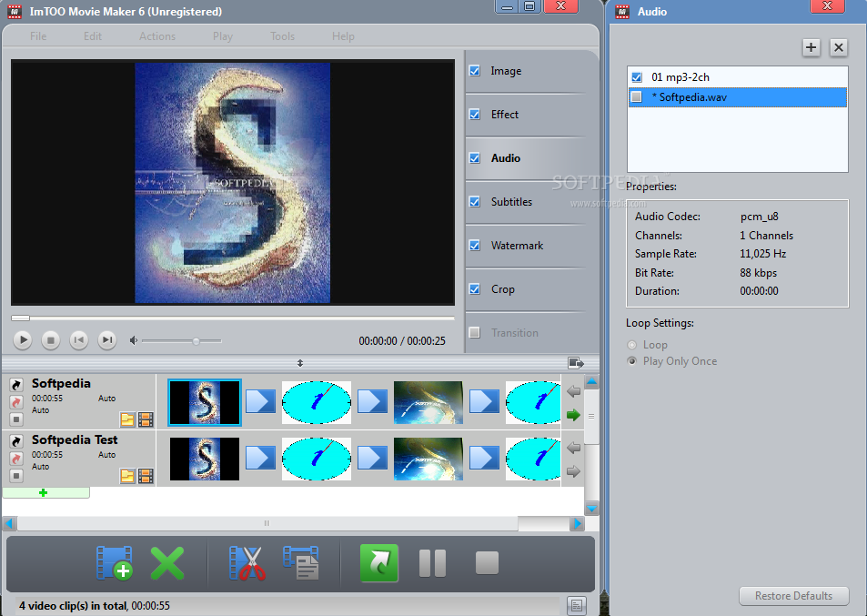The image size is (867, 616).
Task: Click the preview seek bar handle
Action: [20, 318]
